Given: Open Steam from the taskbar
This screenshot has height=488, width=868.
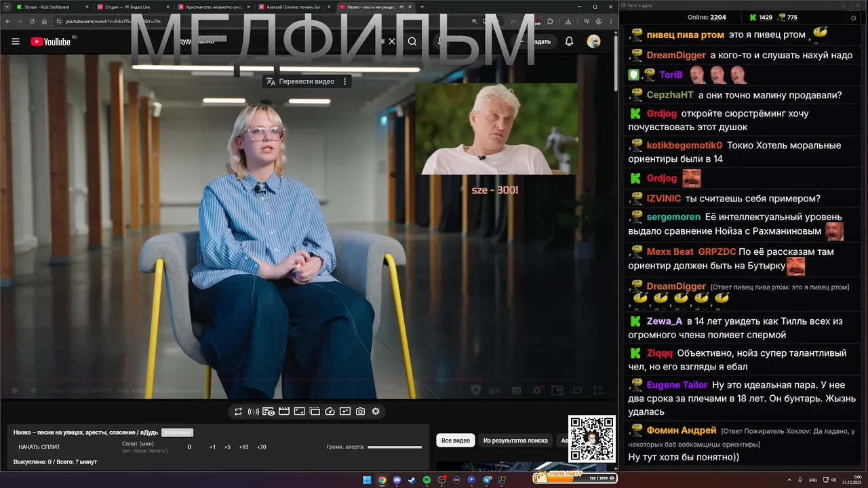Looking at the screenshot, I should (x=412, y=480).
